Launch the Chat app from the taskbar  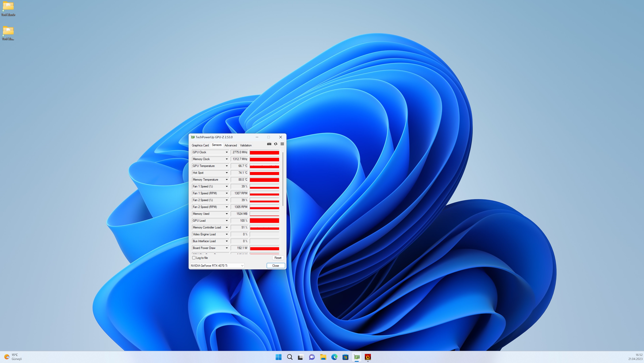312,357
